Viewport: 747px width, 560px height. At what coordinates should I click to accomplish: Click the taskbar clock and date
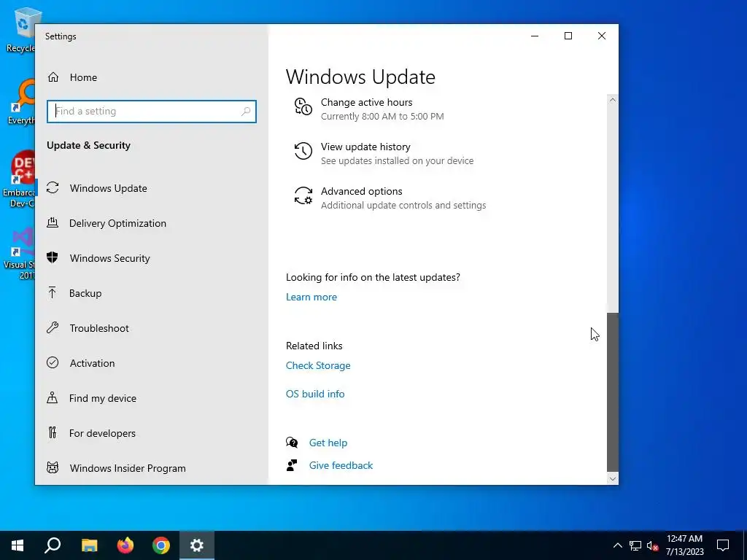click(x=684, y=545)
